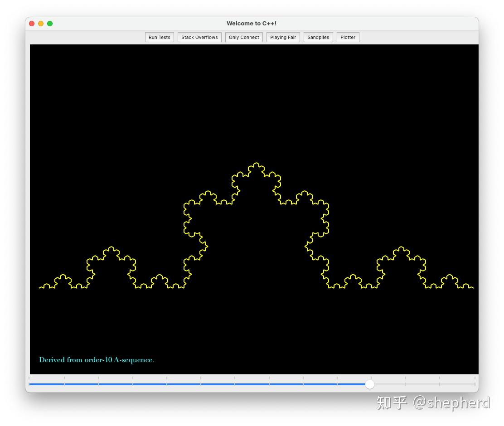
Task: Click the 'Derived from order-10 A-sequence' caption
Action: tap(96, 360)
